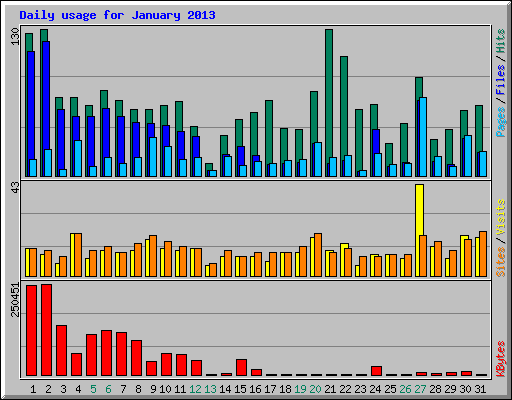Click day 23 on the x-axis

click(360, 389)
